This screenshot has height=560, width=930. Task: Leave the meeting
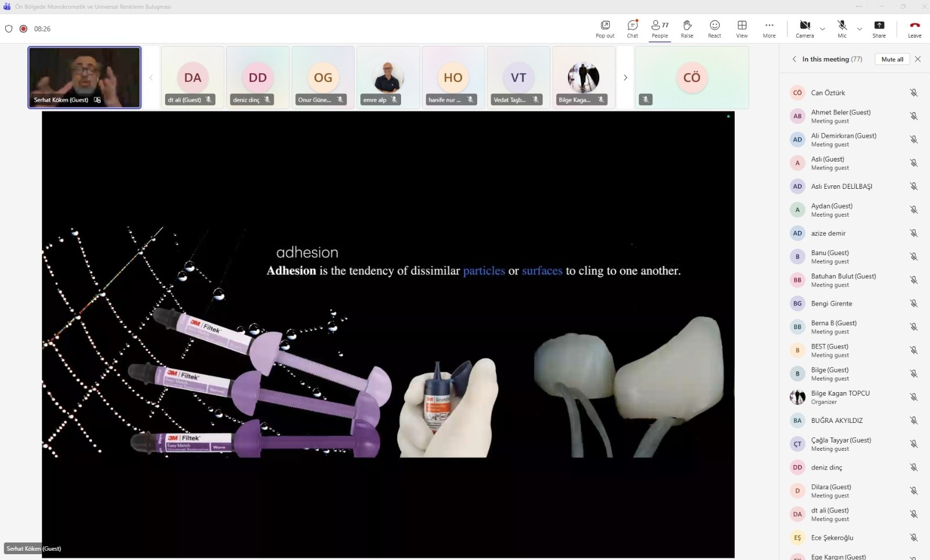pos(914,28)
